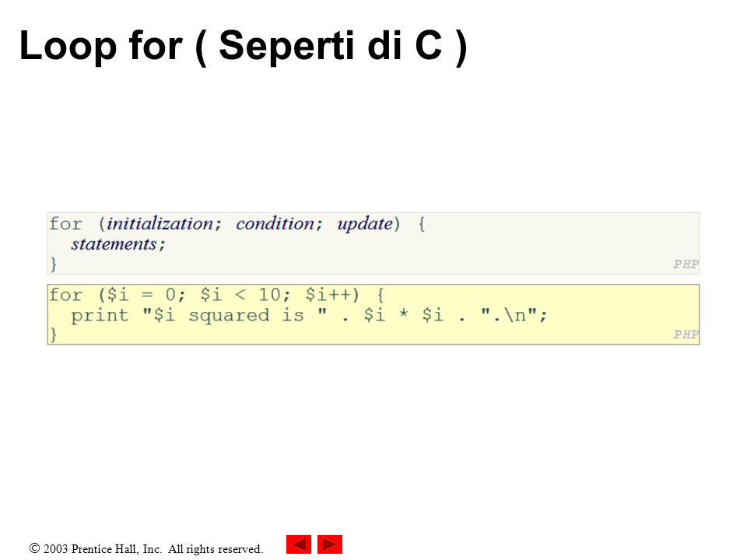Click the print "$i squared is" code line
747x560 pixels.
point(309,315)
